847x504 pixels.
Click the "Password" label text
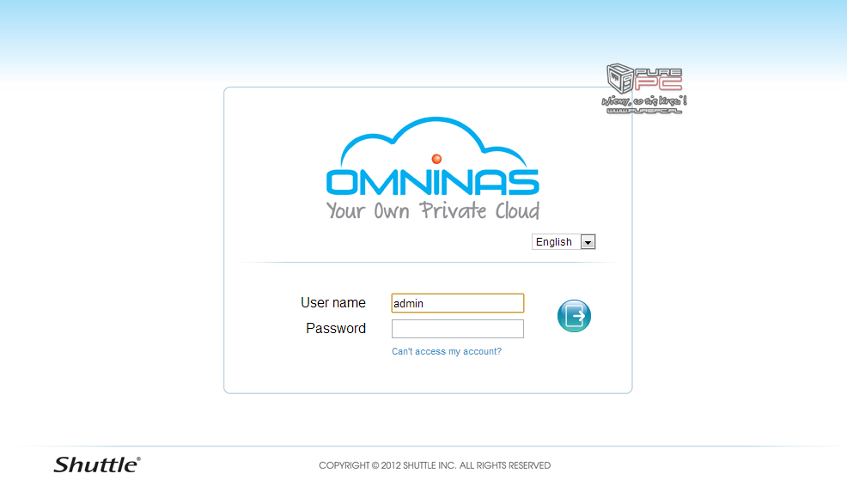[x=336, y=329]
